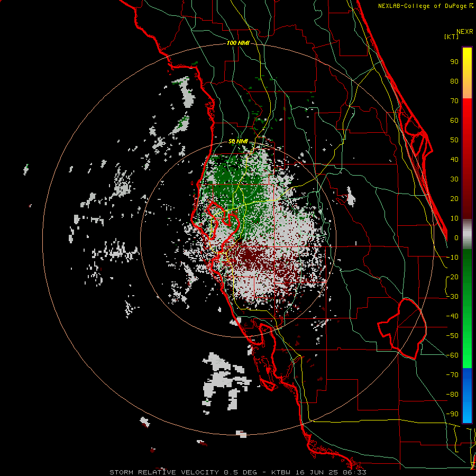Pick the gray zero-velocity segment of color bar

click(467, 234)
